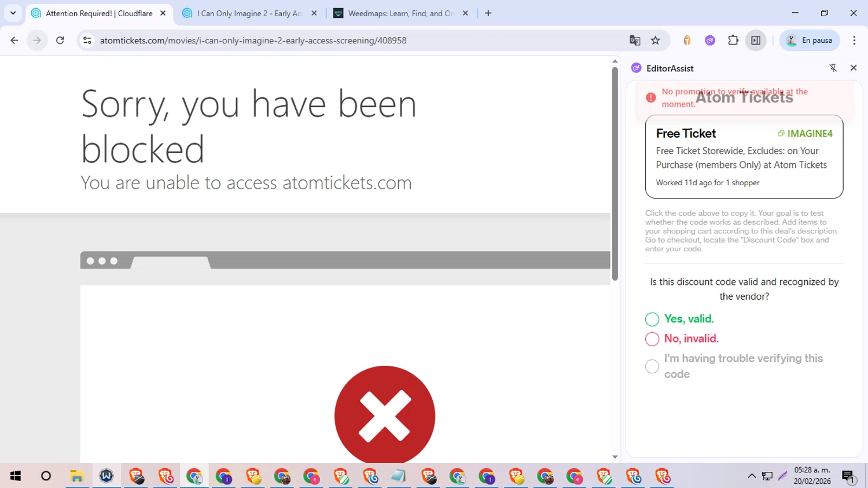Click the page scrollbar down arrow

coord(615,457)
